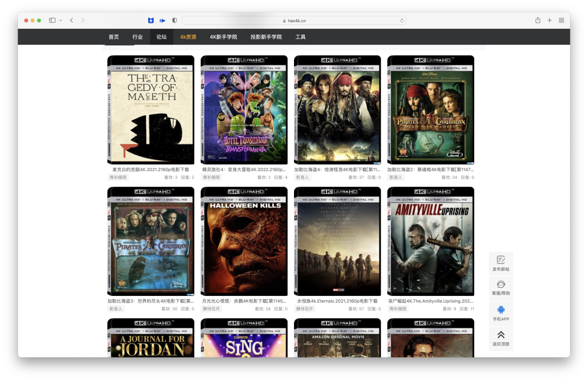The image size is (588, 381).
Task: Open the Eternals movie poster
Action: pos(338,241)
